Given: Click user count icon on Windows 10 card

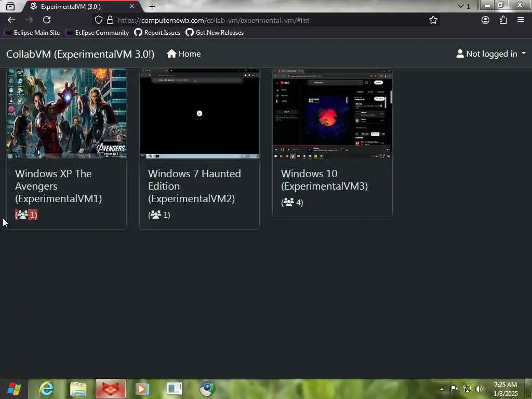Looking at the screenshot, I should (288, 202).
